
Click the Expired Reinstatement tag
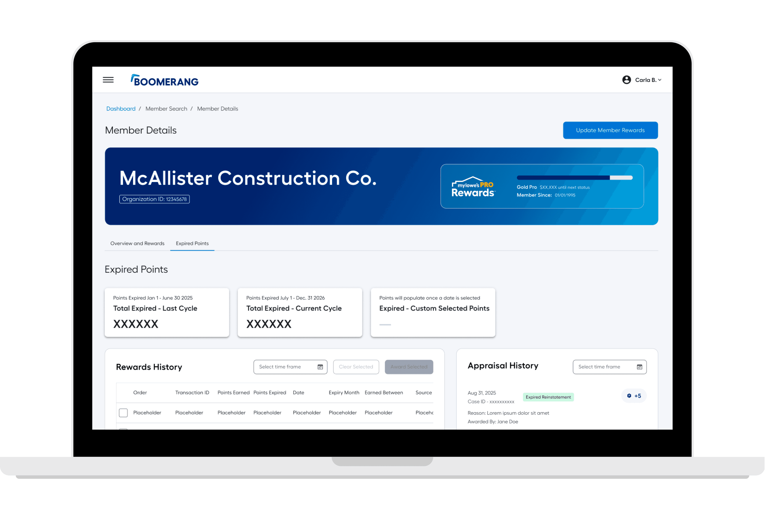[x=548, y=397]
